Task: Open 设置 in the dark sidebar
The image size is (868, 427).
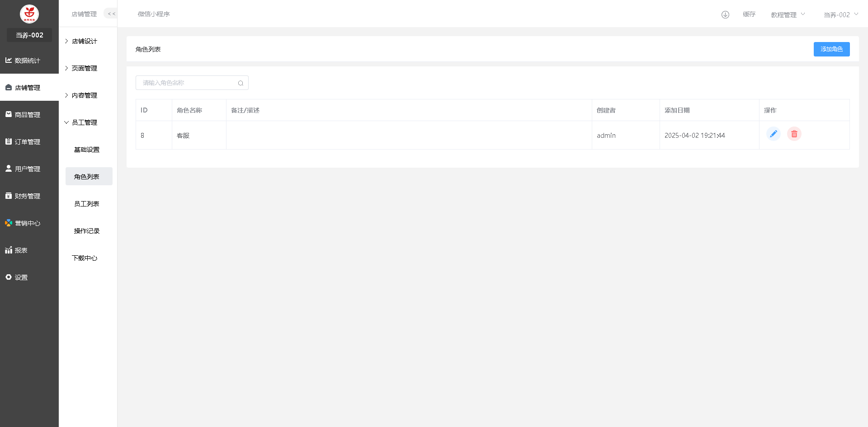Action: (21, 277)
